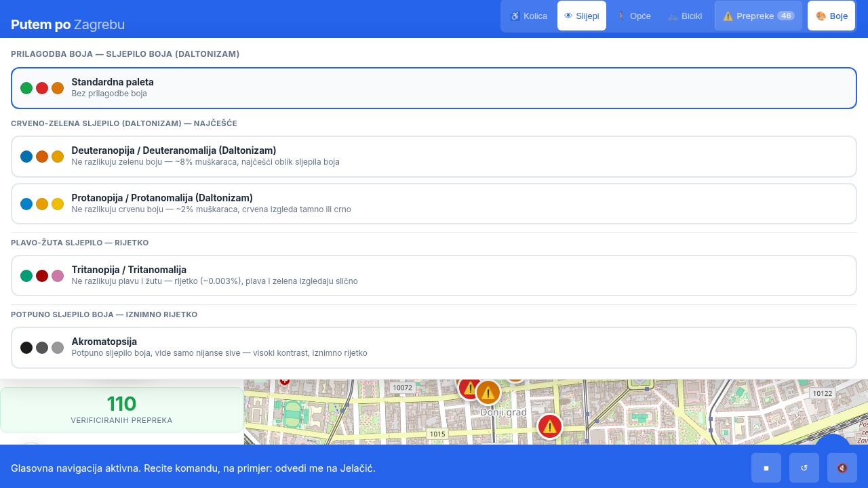This screenshot has width=868, height=488.
Task: Click the red warning marker below Donji grad
Action: [x=550, y=426]
